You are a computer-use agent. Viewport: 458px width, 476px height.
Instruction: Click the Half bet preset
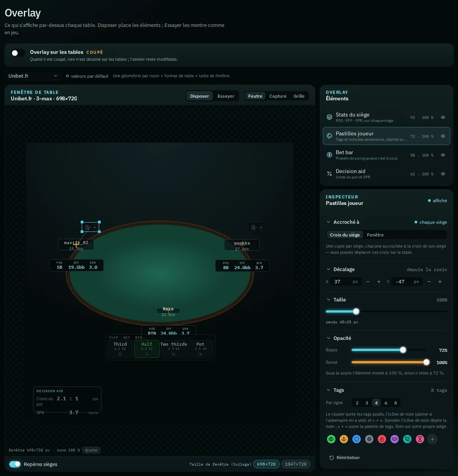coord(147,349)
